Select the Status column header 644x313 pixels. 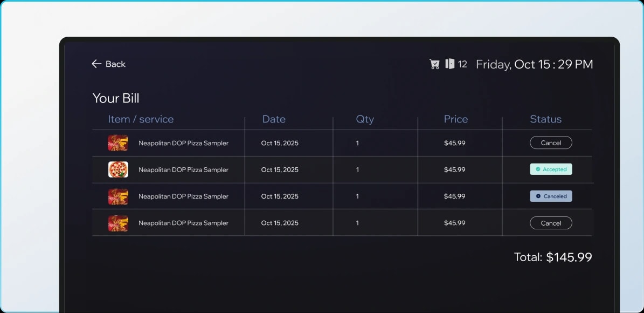tap(545, 119)
